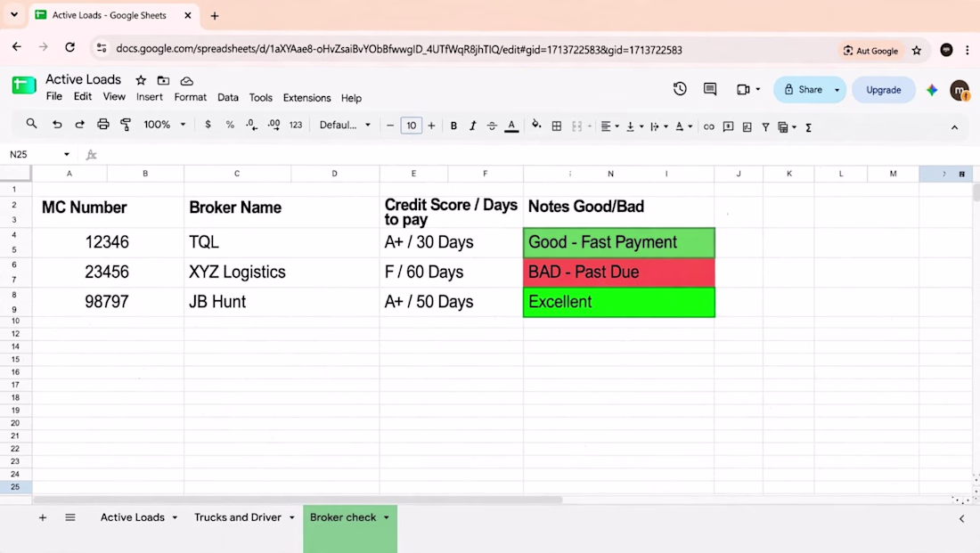Open the functions sigma menu

tap(808, 127)
